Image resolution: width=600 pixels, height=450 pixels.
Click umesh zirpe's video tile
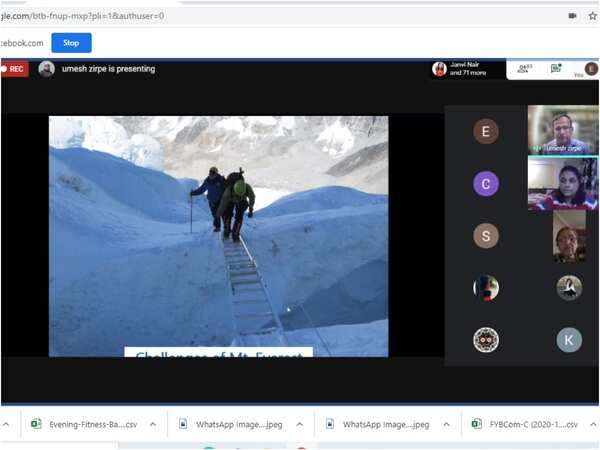pos(562,130)
